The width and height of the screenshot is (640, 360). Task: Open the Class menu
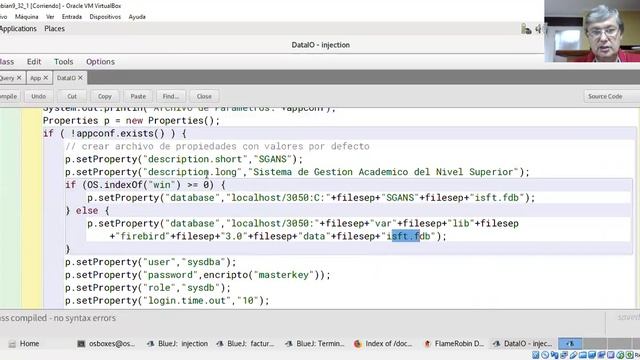click(7, 62)
